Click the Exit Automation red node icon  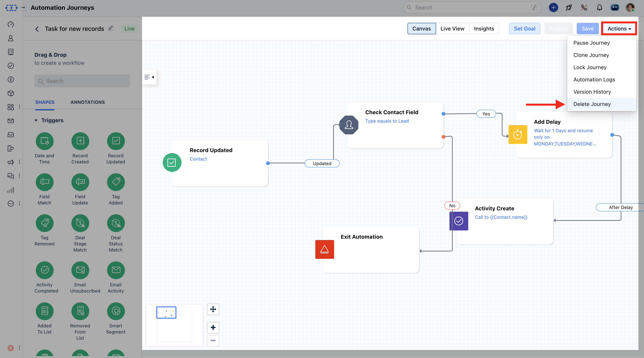tap(324, 249)
